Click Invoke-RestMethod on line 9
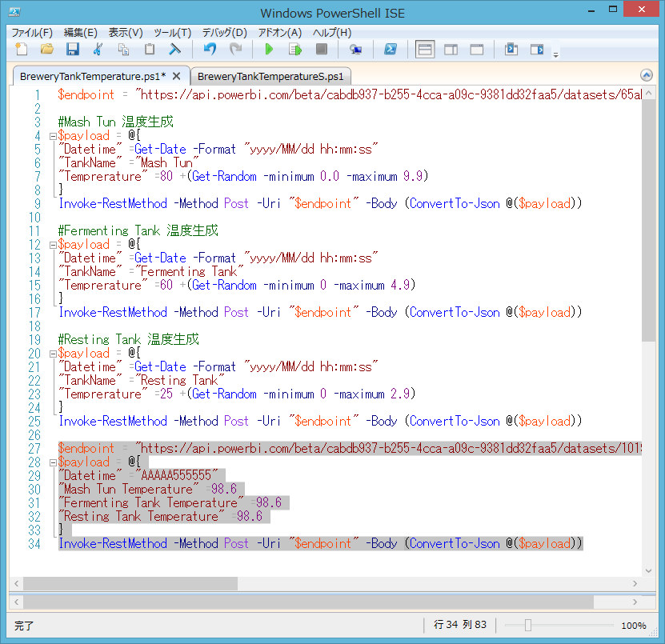Image resolution: width=665 pixels, height=644 pixels. (113, 203)
